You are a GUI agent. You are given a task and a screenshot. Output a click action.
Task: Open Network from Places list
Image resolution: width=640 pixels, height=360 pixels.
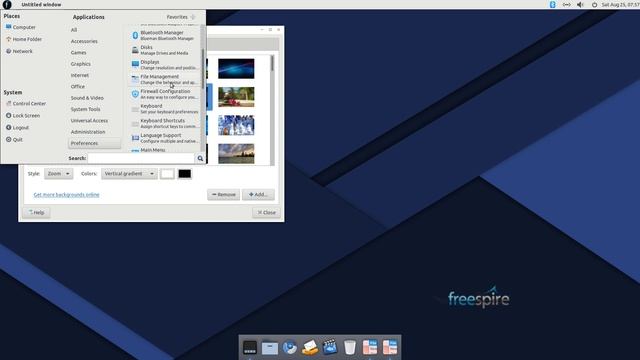point(19,51)
